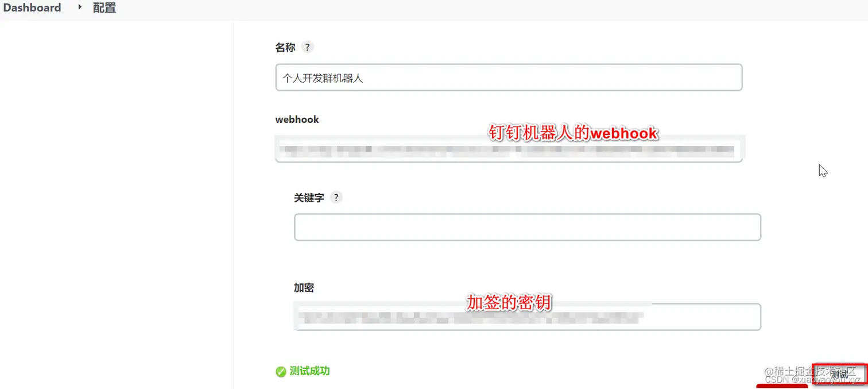Click the webhook field label

297,120
